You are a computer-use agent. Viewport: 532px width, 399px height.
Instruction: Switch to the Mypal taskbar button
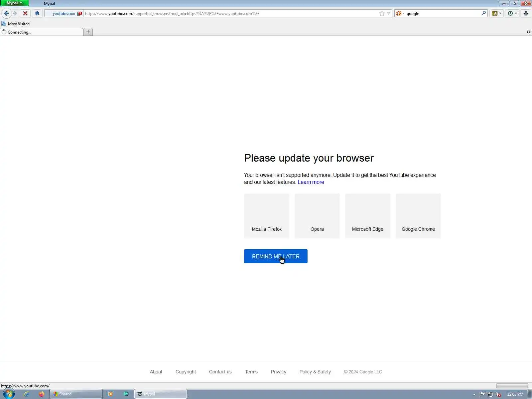[161, 394]
